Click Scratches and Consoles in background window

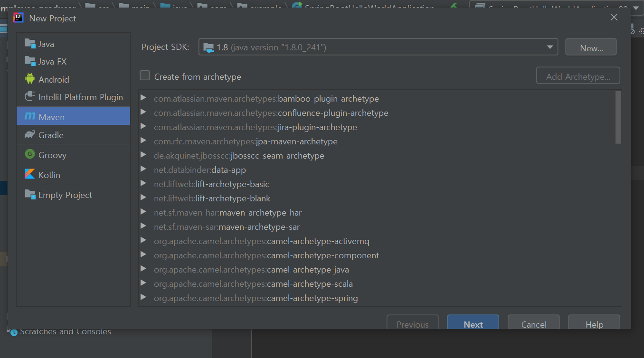[66, 332]
